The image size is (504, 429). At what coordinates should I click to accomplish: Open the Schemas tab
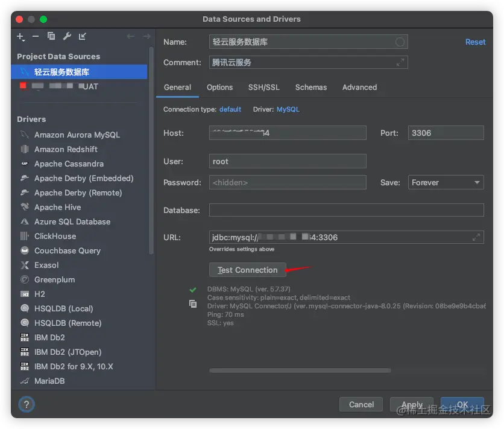pos(311,87)
